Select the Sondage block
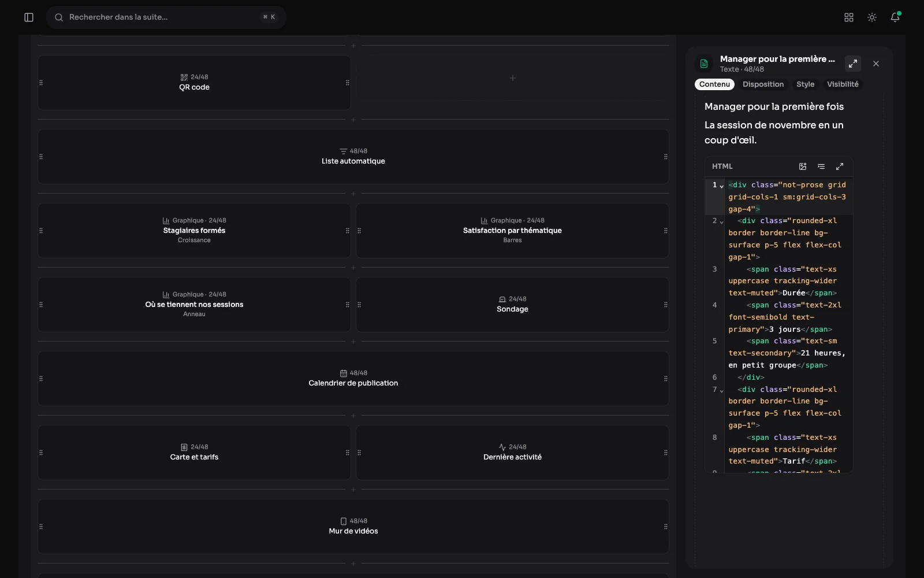This screenshot has height=578, width=924. pyautogui.click(x=512, y=305)
